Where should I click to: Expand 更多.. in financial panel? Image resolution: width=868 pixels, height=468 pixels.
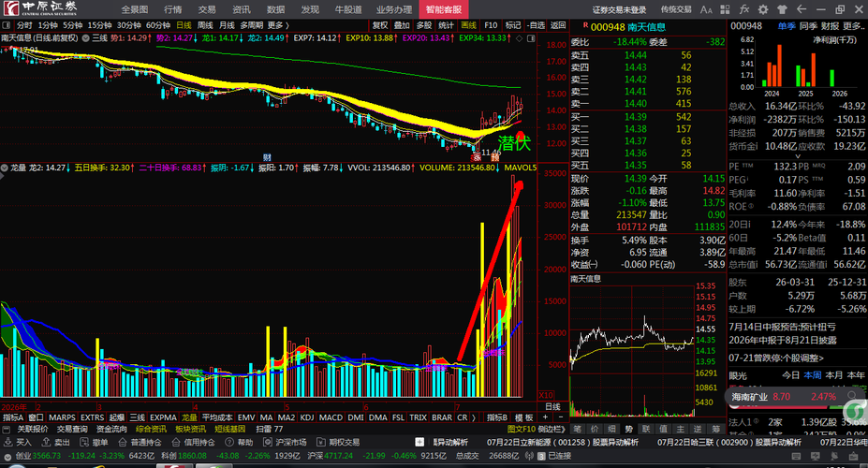(x=854, y=26)
